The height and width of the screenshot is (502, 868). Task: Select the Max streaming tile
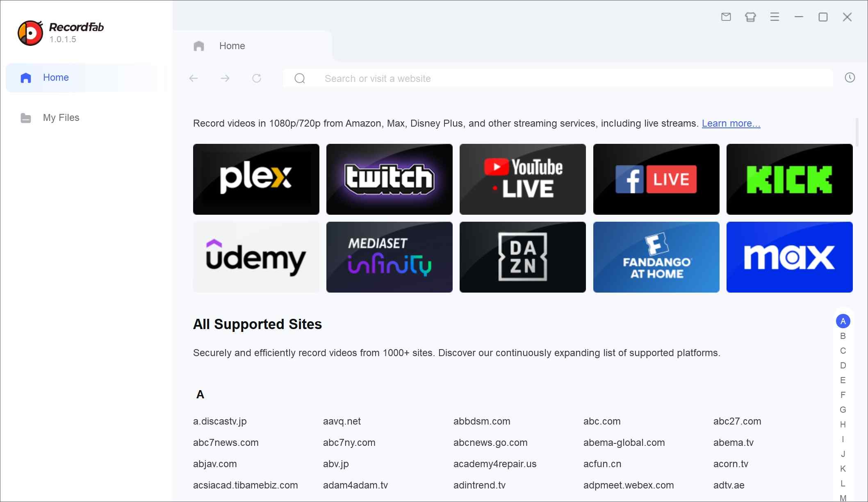pyautogui.click(x=789, y=257)
